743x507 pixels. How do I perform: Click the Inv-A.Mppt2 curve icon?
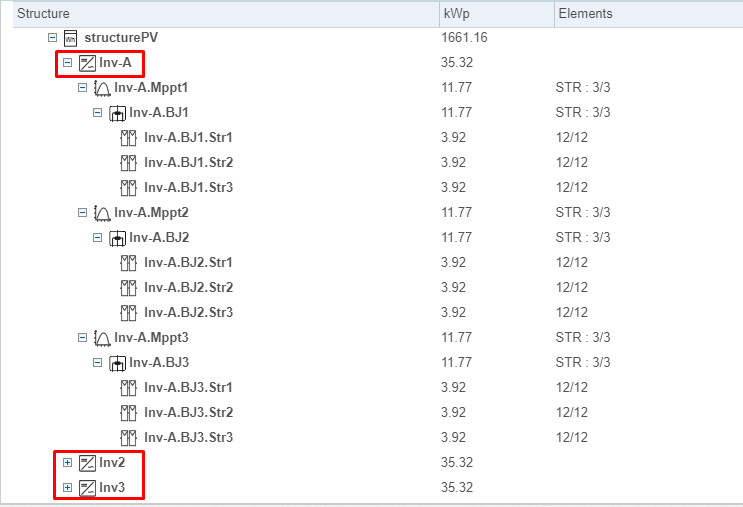pos(102,213)
